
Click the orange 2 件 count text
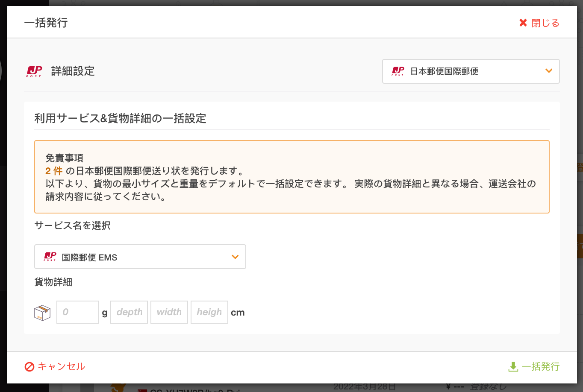pos(54,171)
